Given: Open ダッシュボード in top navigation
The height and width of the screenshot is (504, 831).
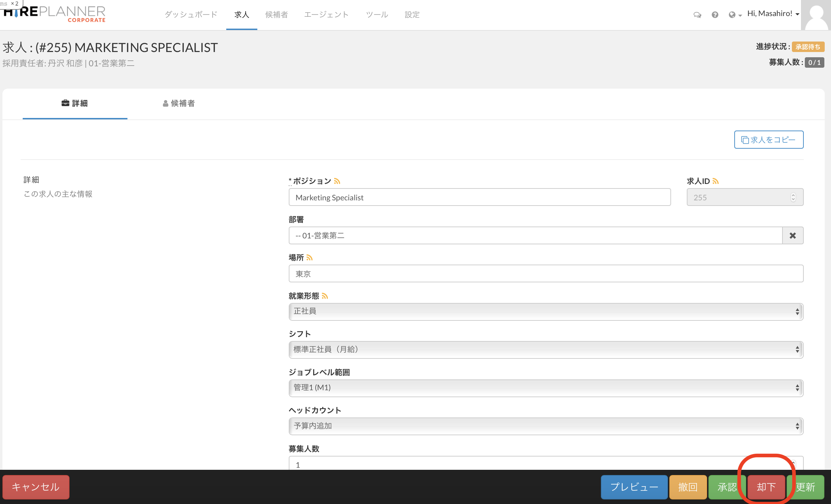Looking at the screenshot, I should (191, 15).
